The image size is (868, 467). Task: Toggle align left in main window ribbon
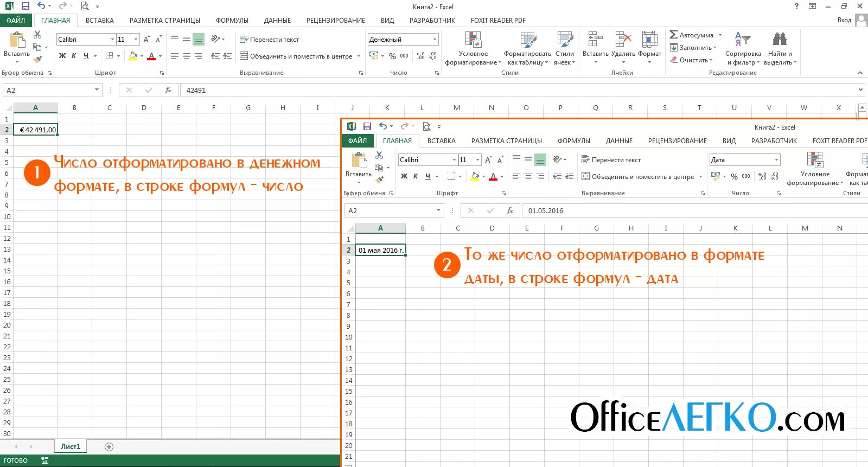[175, 56]
